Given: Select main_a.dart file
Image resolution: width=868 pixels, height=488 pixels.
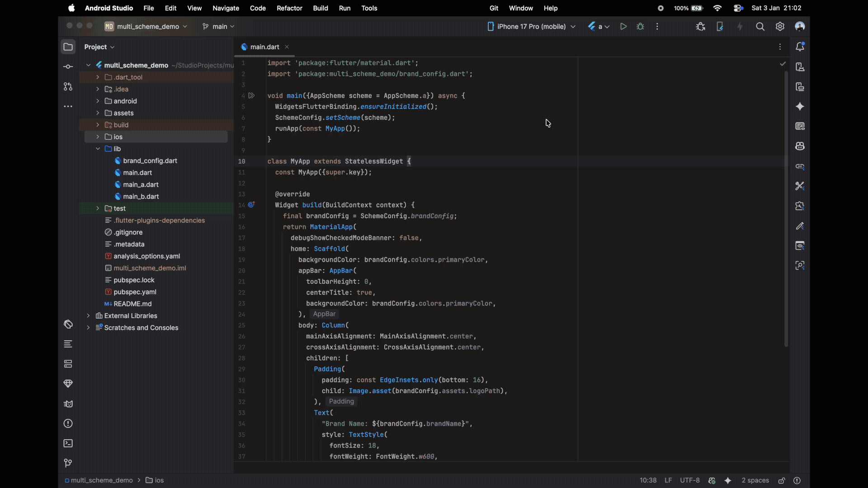Looking at the screenshot, I should (x=141, y=185).
